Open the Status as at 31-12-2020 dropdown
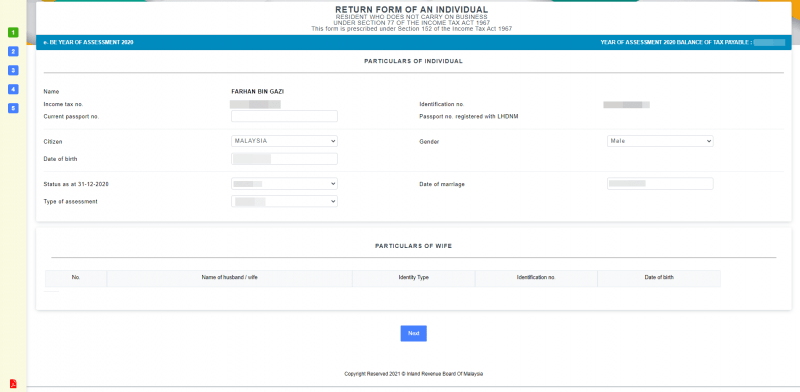The image size is (800, 392). (284, 183)
